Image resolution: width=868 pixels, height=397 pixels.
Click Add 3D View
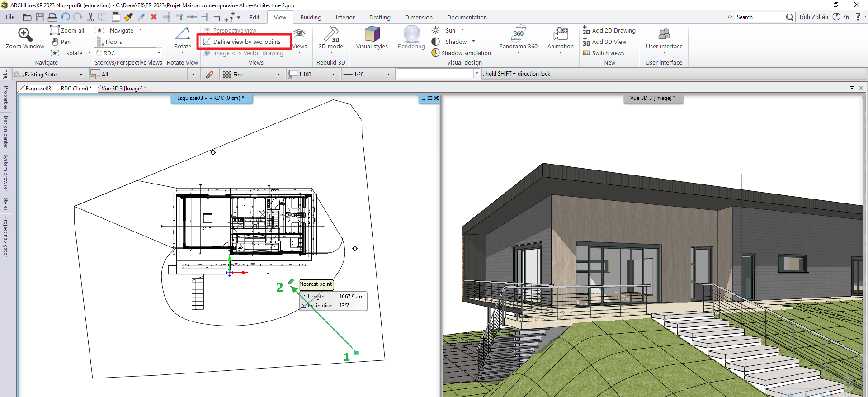coord(609,42)
